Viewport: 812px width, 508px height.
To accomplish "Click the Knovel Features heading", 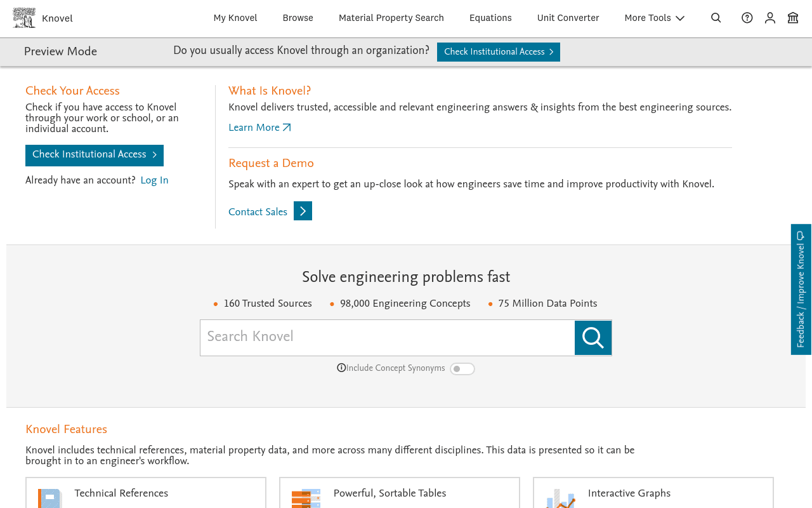I will 66,429.
